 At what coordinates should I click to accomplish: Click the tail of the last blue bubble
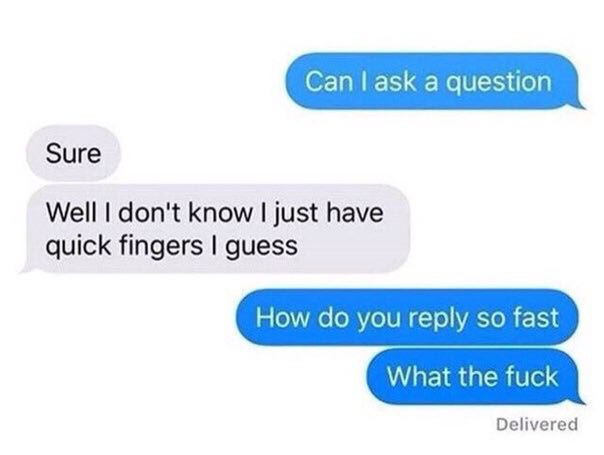[580, 399]
